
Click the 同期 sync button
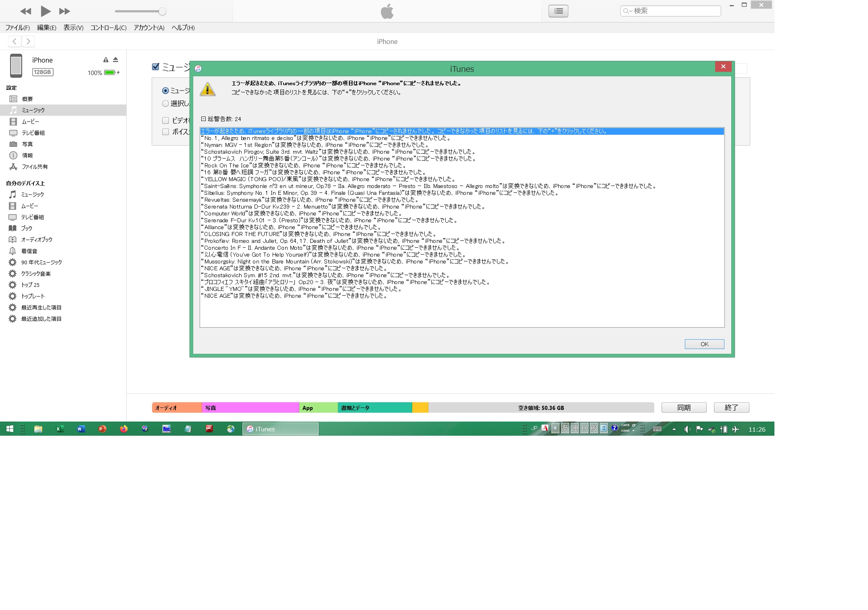click(x=684, y=407)
